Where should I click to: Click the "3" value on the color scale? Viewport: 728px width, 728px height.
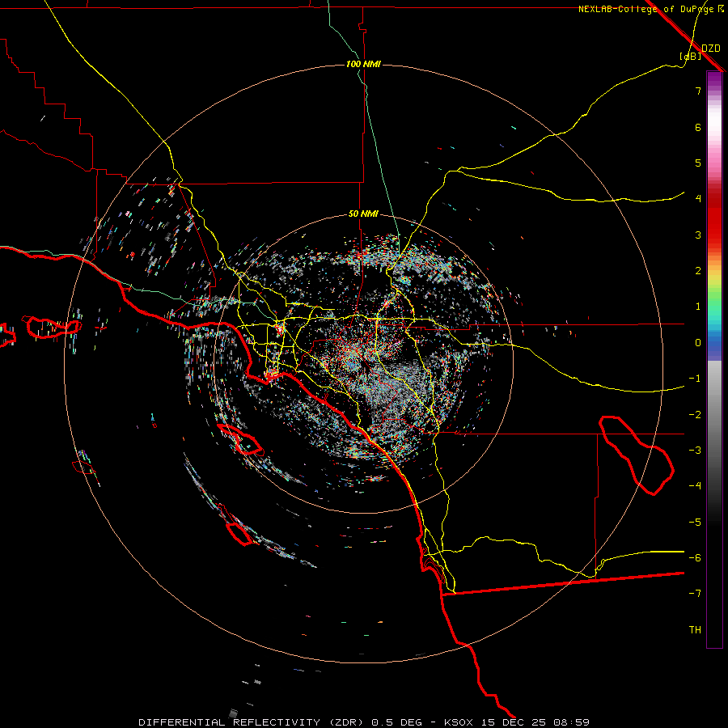click(698, 235)
